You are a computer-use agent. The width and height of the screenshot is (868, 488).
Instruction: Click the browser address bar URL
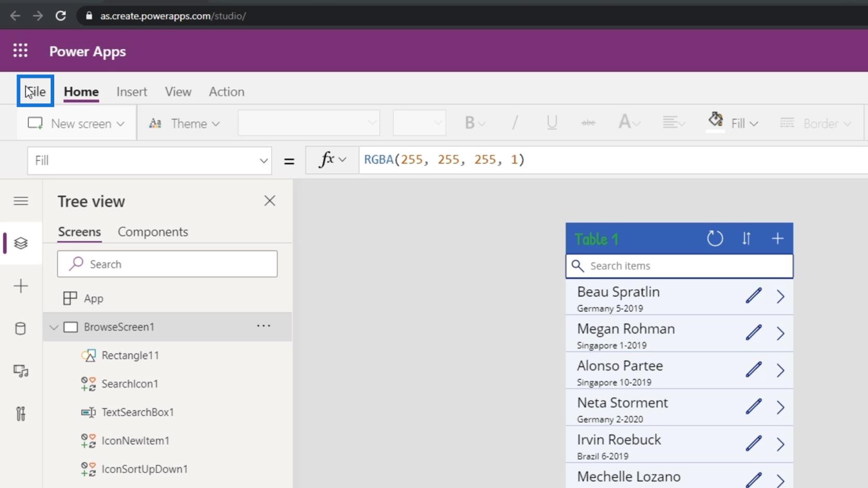pos(173,16)
